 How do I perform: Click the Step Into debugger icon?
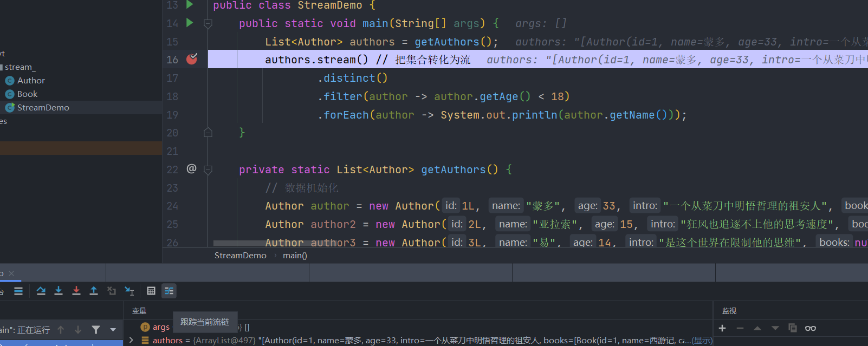[59, 291]
